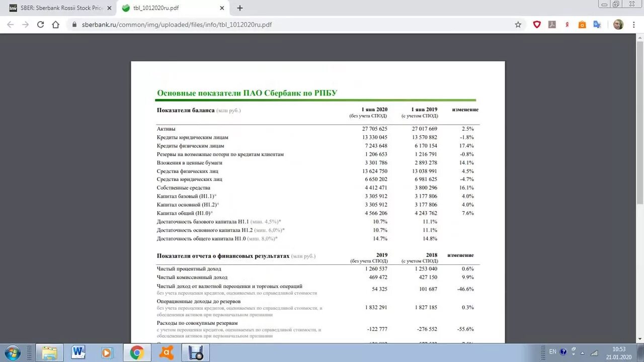
Task: Open the Google Translate extension
Action: tap(597, 24)
